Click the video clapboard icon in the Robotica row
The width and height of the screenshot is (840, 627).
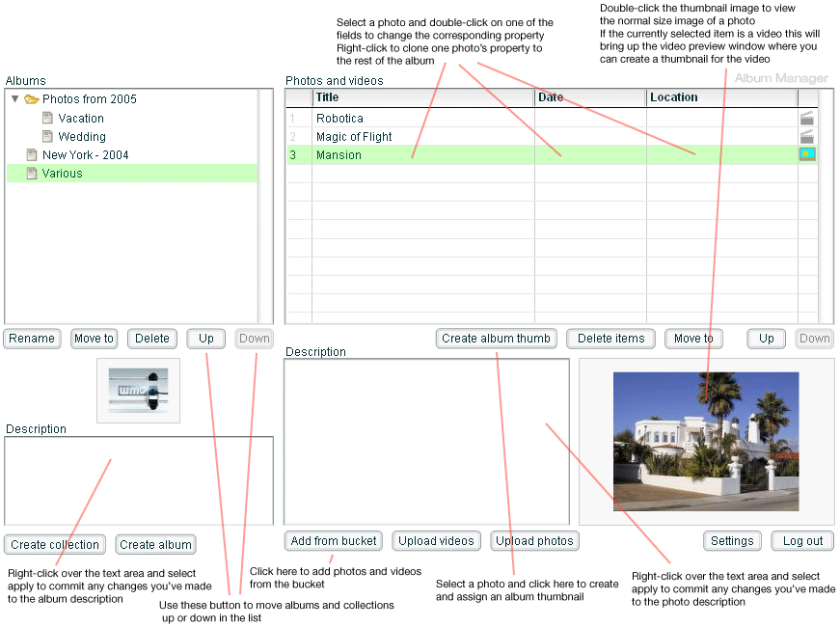[x=807, y=118]
